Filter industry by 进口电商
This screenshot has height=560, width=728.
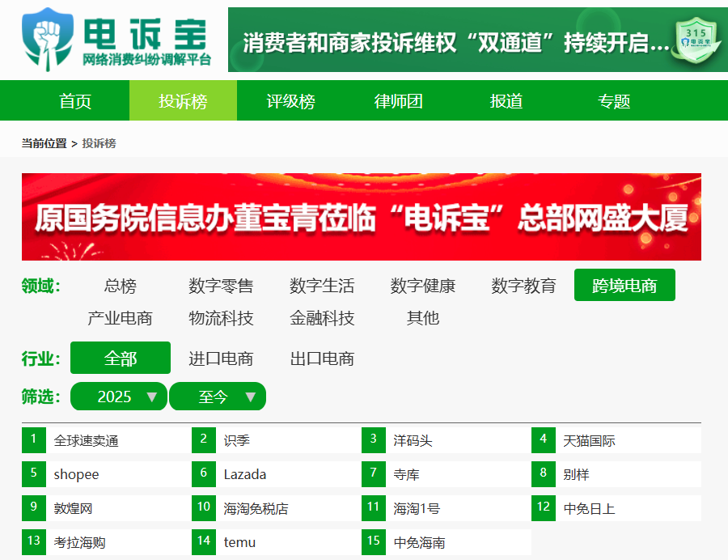coord(221,358)
